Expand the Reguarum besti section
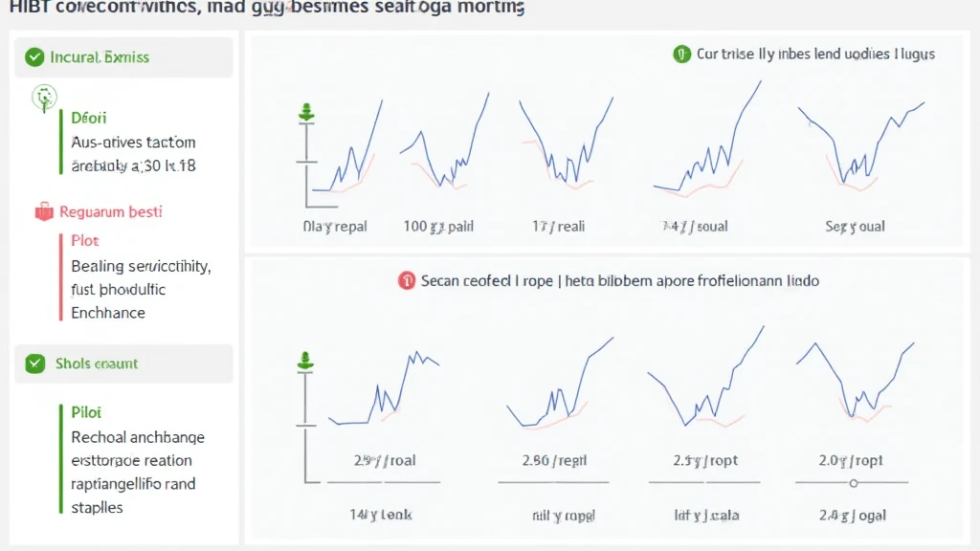 pos(110,211)
